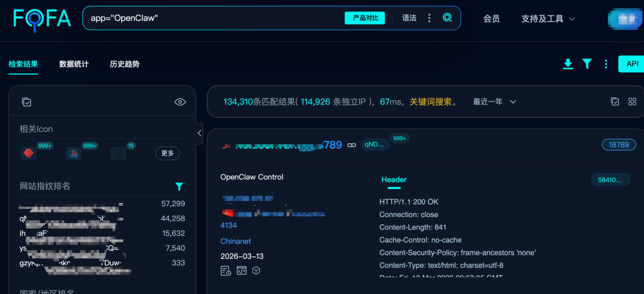Click the search magnifier icon in query box
The image size is (644, 294).
pos(447,18)
